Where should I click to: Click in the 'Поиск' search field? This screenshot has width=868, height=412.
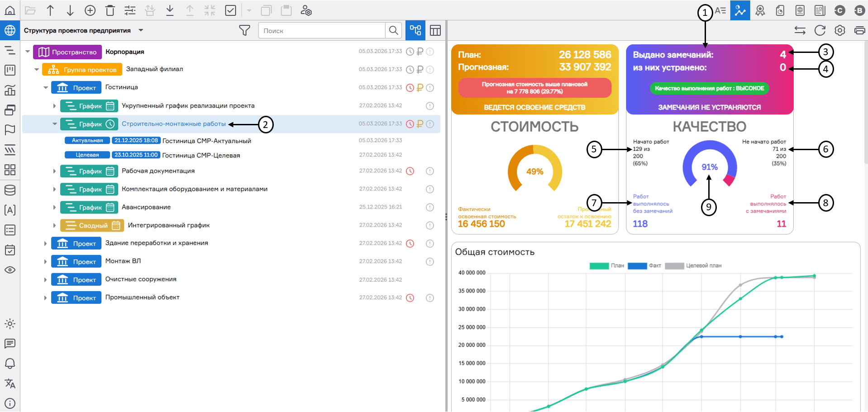tap(321, 30)
